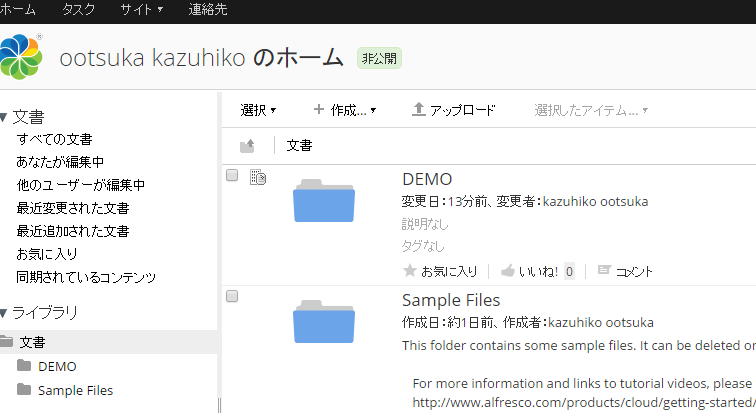Click the rules icon beside DEMO folder
756x413 pixels.
click(x=258, y=177)
